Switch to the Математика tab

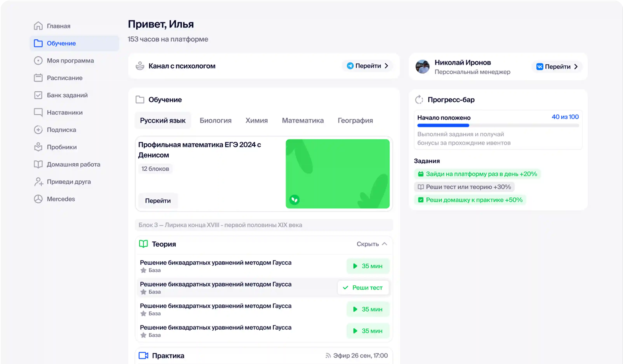coord(303,120)
